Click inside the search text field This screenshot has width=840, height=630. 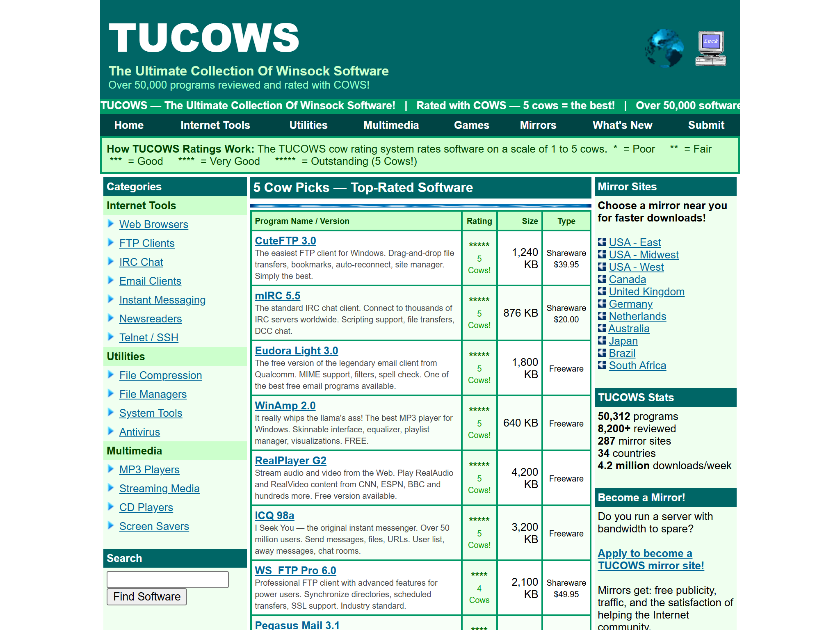coord(167,579)
